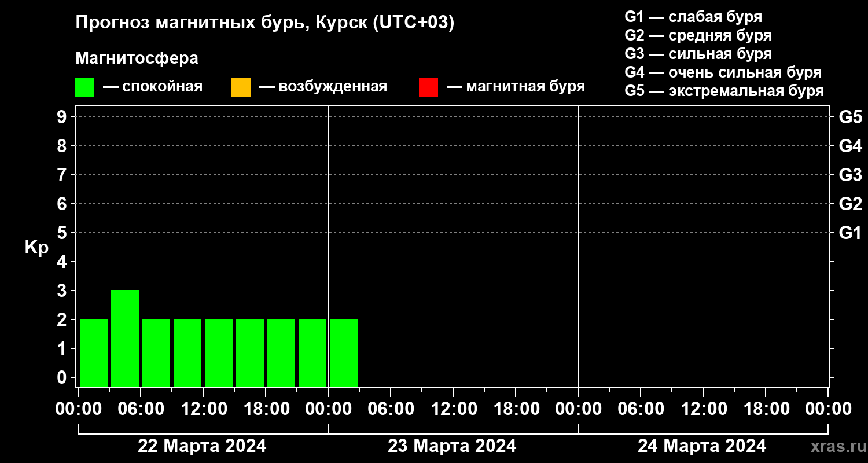Click the y-axis value '9'
Image resolution: width=868 pixels, height=463 pixels.
[x=62, y=117]
